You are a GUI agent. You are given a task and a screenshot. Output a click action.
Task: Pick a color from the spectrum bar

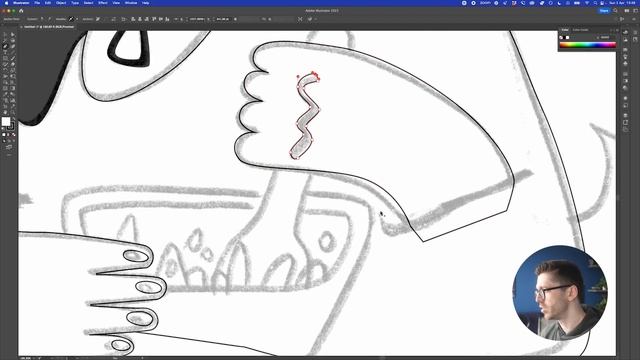pyautogui.click(x=587, y=45)
